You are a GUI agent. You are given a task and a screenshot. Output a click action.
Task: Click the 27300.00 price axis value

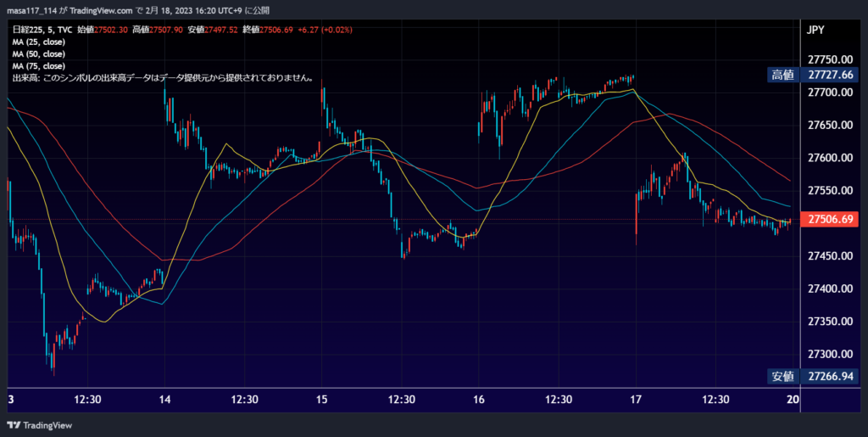(831, 354)
